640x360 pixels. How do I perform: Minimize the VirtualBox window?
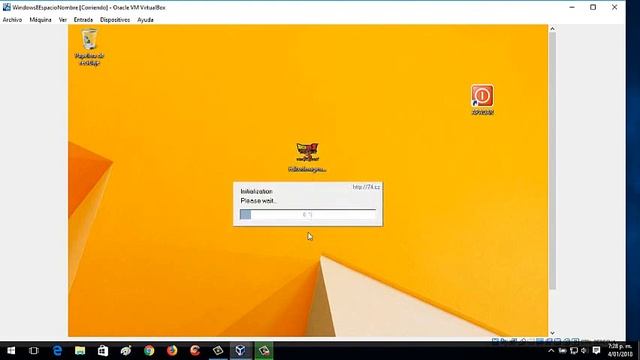[x=572, y=7]
